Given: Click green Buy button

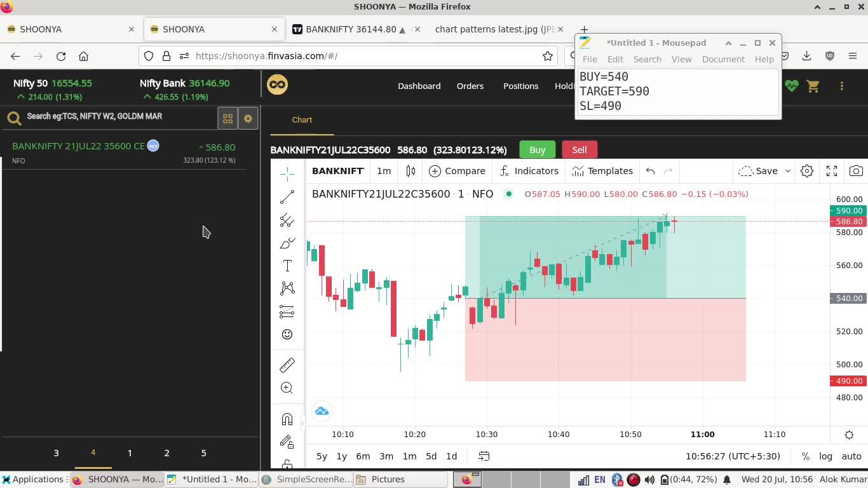Looking at the screenshot, I should pos(537,150).
